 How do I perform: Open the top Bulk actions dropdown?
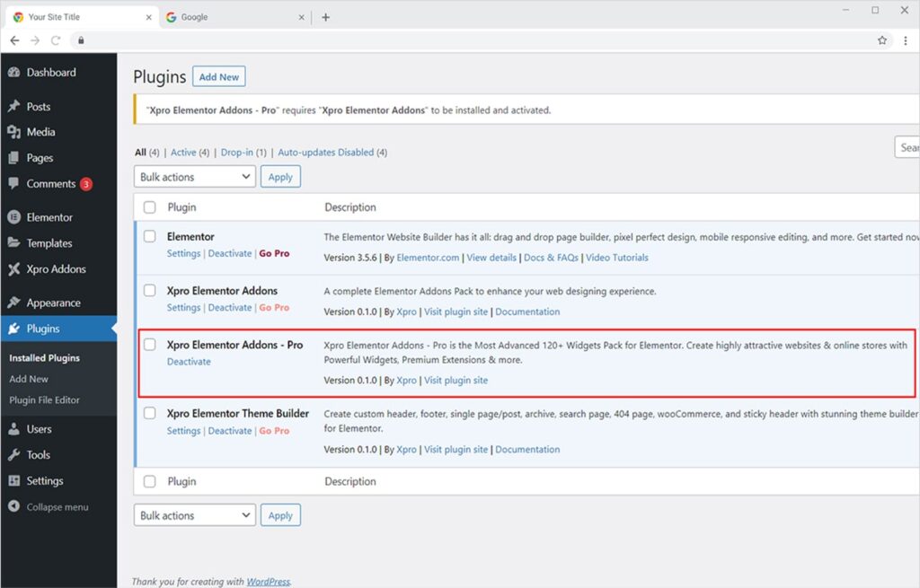coord(195,177)
